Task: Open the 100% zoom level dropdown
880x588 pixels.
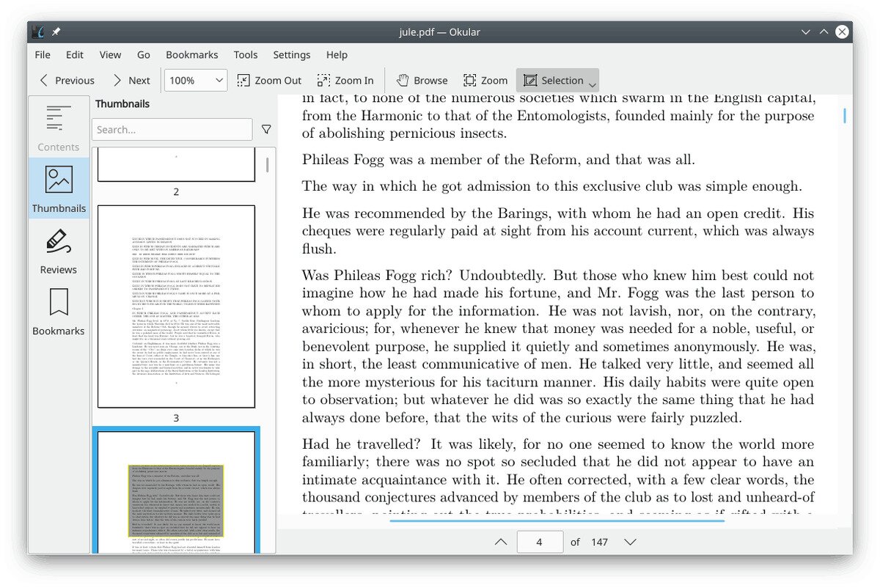Action: pyautogui.click(x=196, y=81)
